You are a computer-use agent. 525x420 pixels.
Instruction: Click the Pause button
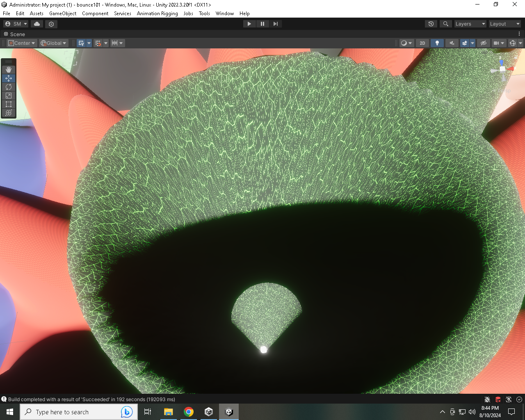[x=262, y=24]
